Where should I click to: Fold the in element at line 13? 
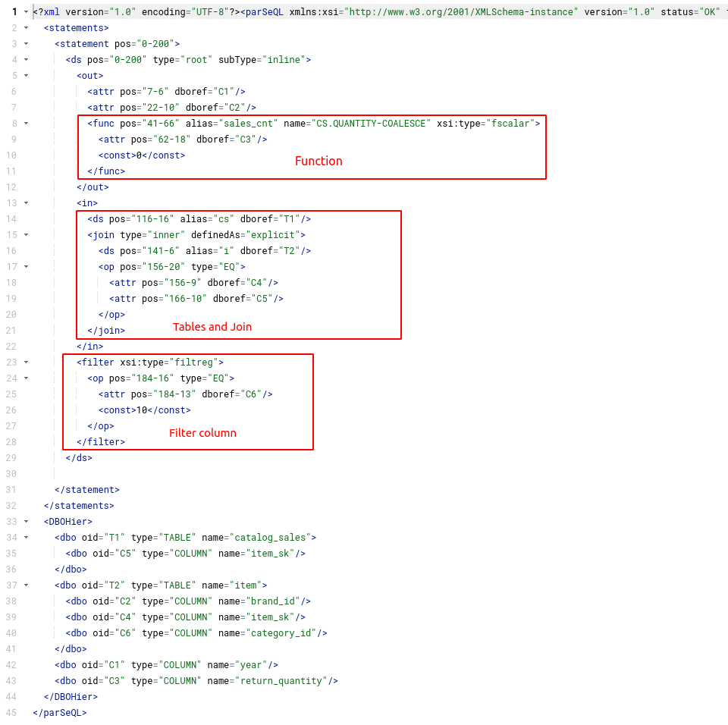(x=26, y=203)
